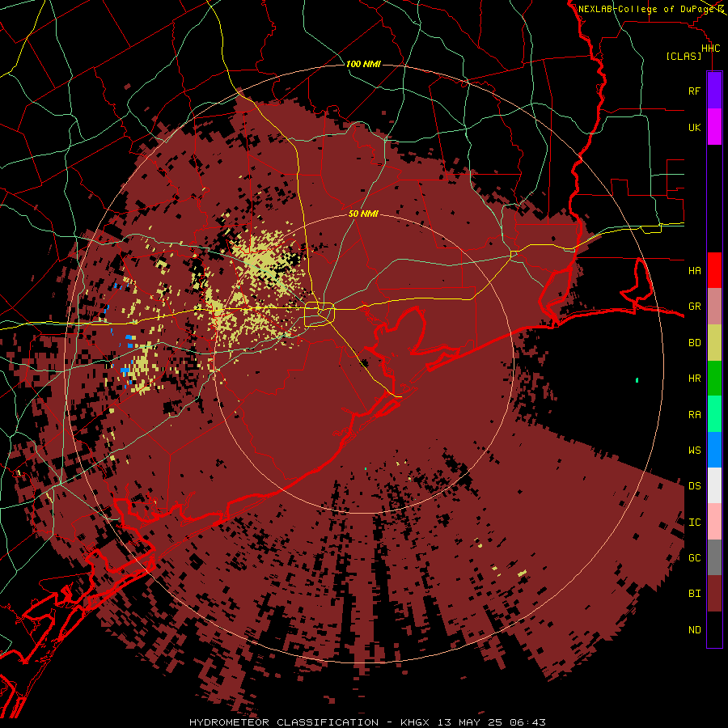Select the BI dark red legend swatch
This screenshot has width=728, height=728.
point(714,594)
